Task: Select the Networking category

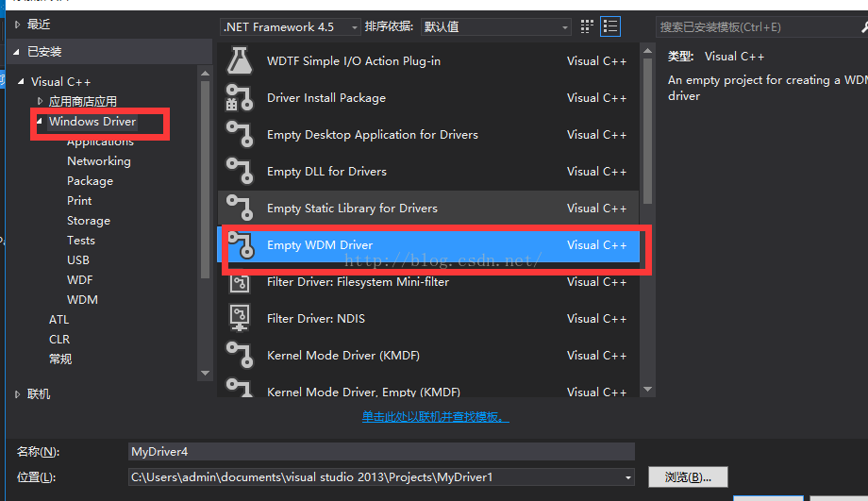Action: [99, 161]
